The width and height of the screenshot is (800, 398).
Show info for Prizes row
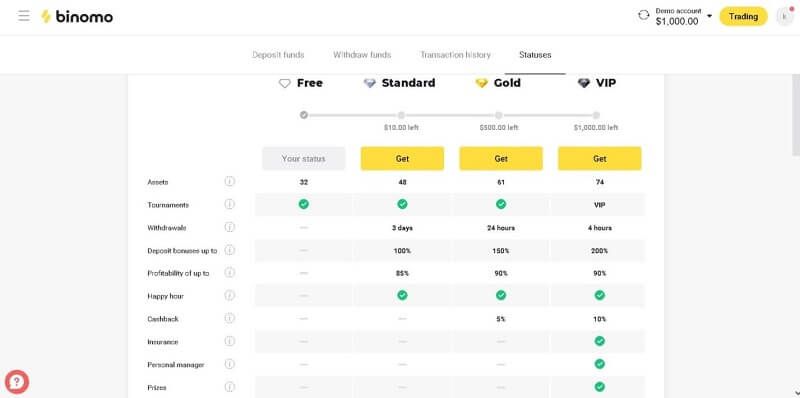pos(230,387)
